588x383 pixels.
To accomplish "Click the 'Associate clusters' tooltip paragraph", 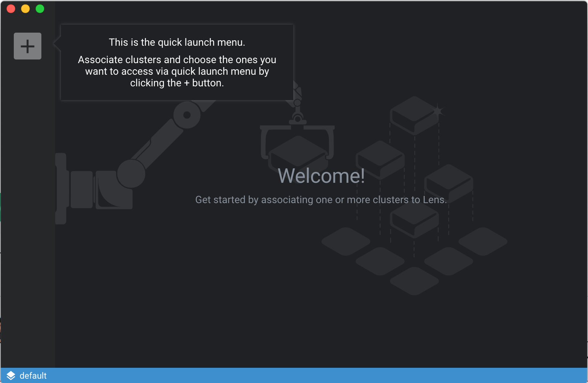I will click(x=177, y=71).
